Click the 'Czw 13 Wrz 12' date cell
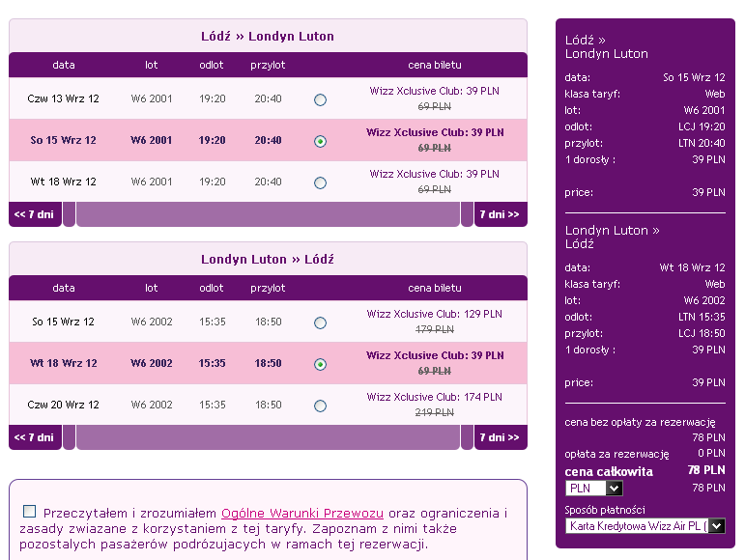Viewport: 745px width, 560px height. coord(63,98)
